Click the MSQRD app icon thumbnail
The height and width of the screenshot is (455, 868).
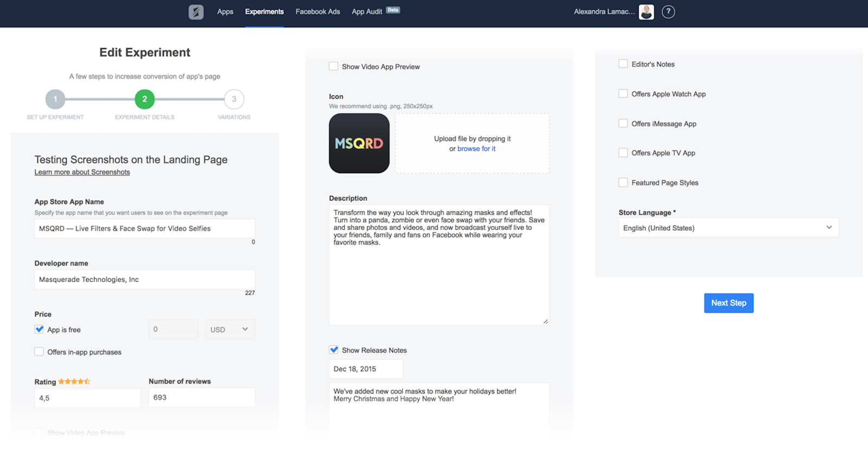coord(359,143)
